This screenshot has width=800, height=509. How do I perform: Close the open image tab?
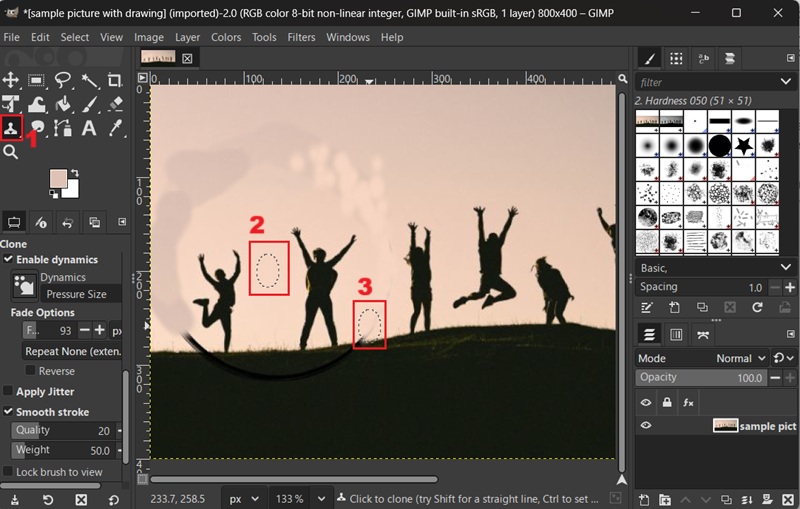point(187,59)
